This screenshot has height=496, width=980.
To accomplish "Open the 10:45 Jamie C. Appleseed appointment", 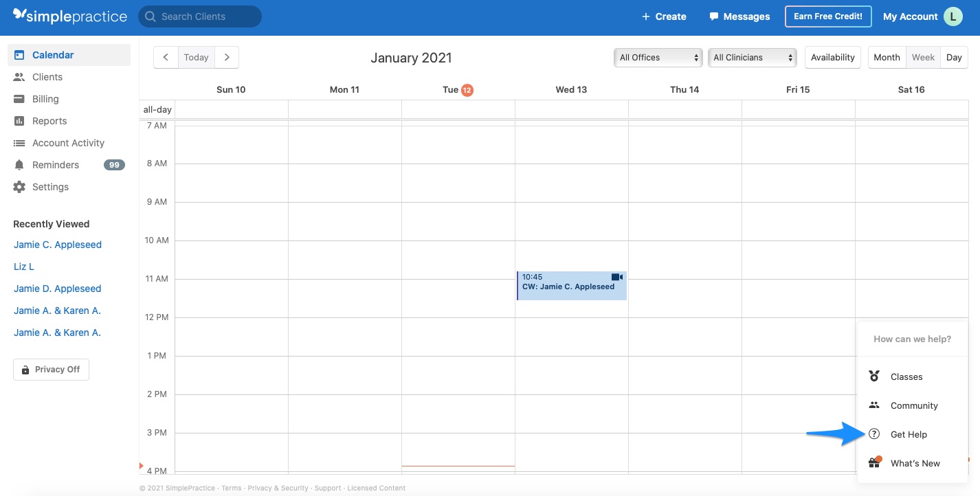I will click(572, 286).
